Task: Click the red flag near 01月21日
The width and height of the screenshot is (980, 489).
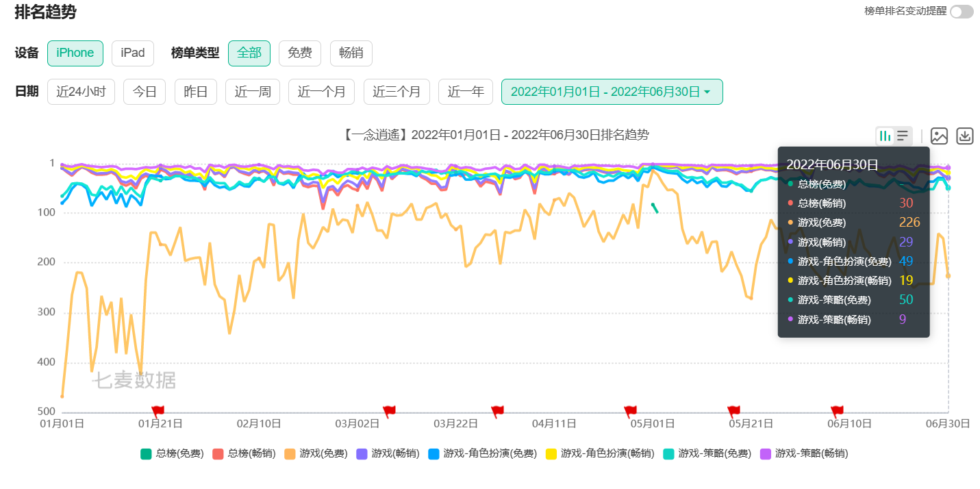Action: pyautogui.click(x=158, y=411)
